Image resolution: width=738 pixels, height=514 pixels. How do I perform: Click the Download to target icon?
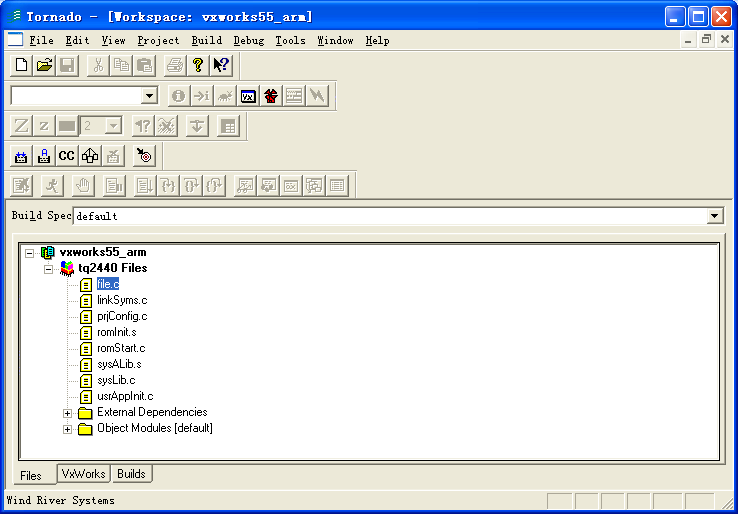(144, 156)
